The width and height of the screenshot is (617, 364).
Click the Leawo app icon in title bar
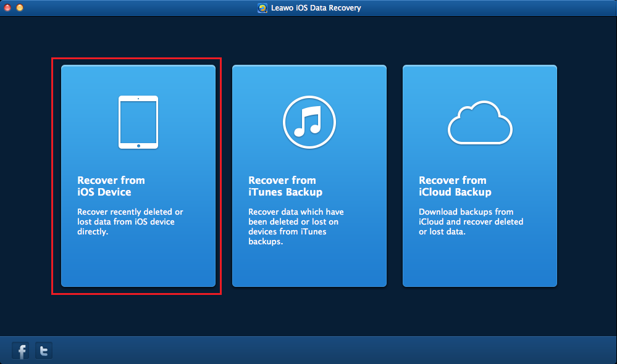coord(262,8)
